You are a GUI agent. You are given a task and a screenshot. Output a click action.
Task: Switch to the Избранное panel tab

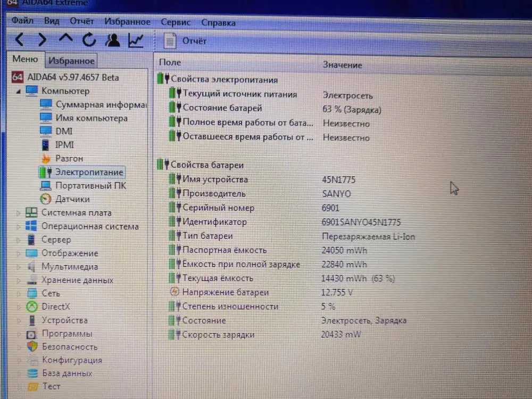tap(71, 61)
